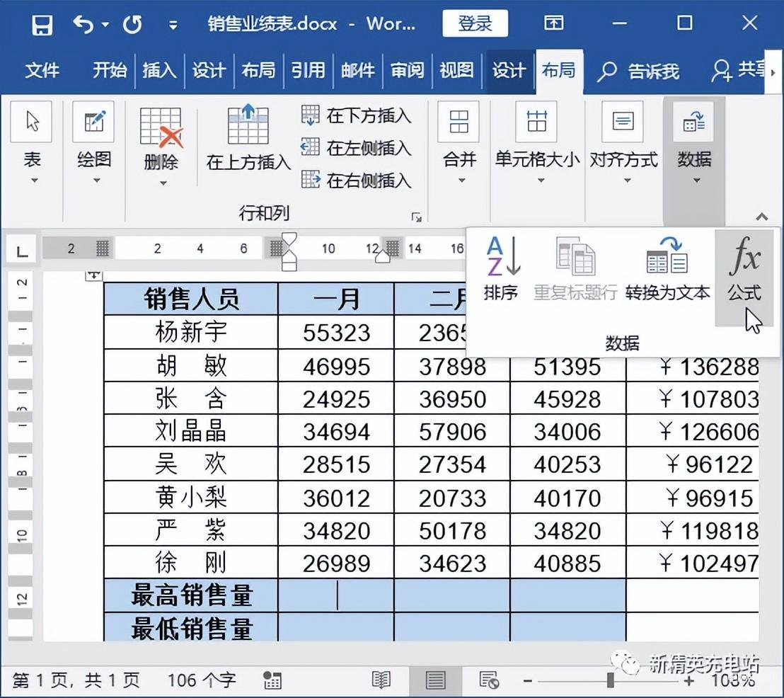Switch to the 插入 ribbon tab
784x698 pixels.
[159, 70]
